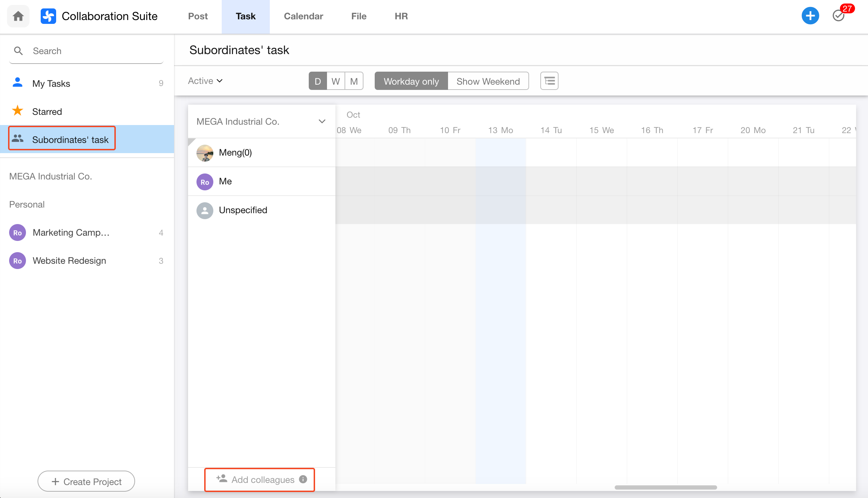Switch timeline to Week view

[x=336, y=81]
